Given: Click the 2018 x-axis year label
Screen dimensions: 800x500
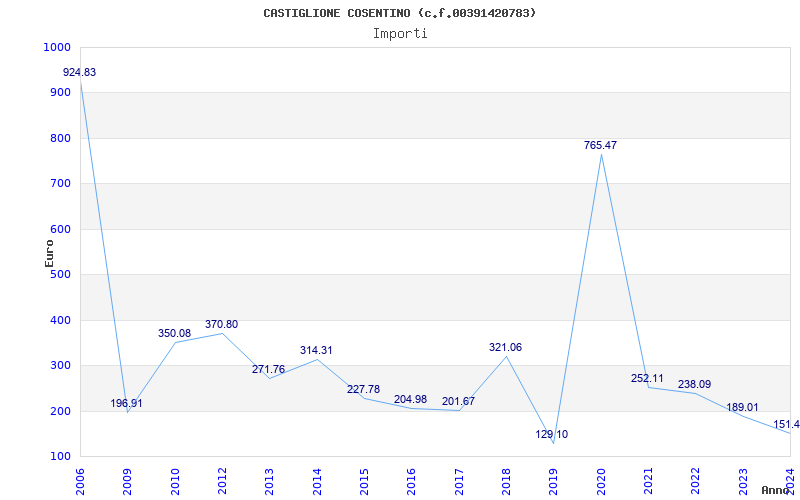Looking at the screenshot, I should click(507, 482).
